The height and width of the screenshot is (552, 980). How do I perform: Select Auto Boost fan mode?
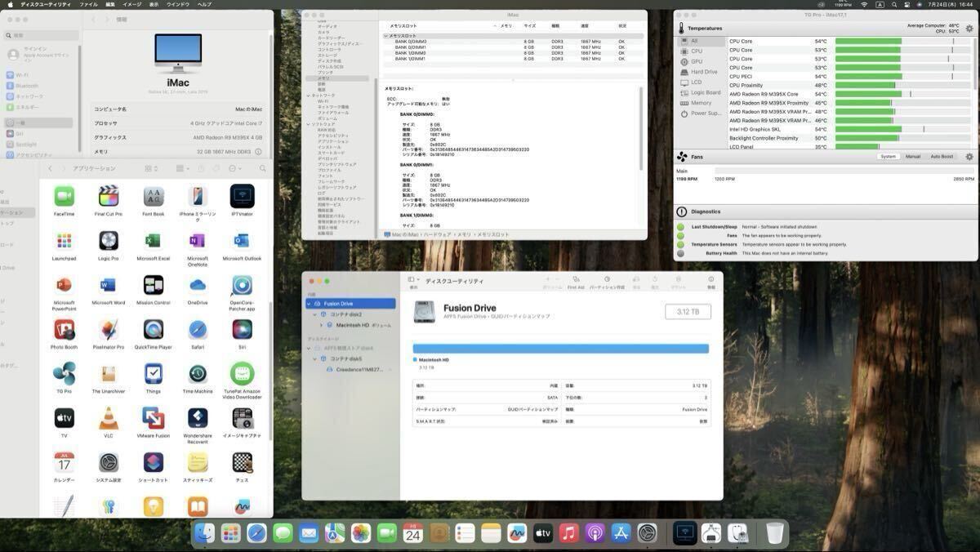pos(942,157)
